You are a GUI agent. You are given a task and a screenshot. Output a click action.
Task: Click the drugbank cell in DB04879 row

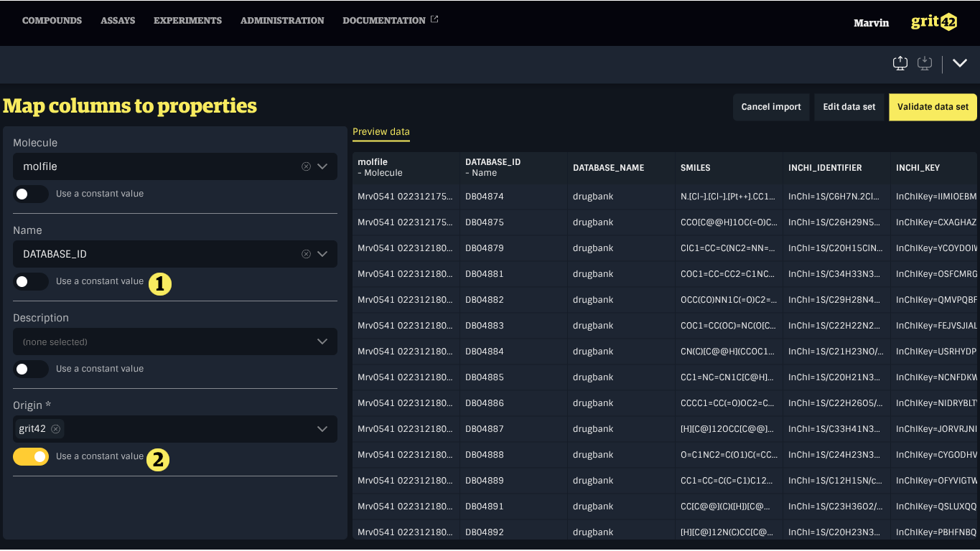click(x=621, y=248)
